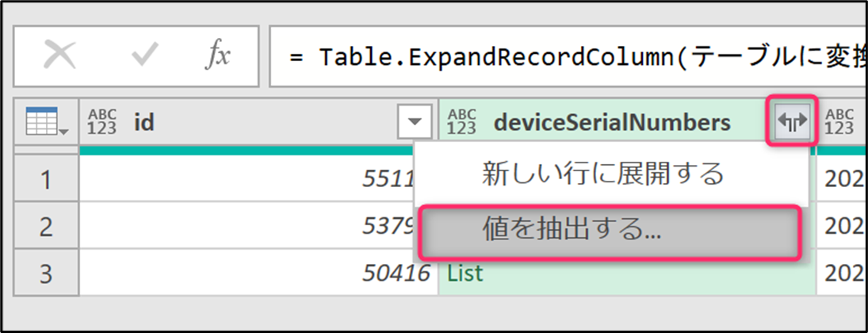Open the table menu icon at top-left corner
868x333 pixels.
point(47,122)
